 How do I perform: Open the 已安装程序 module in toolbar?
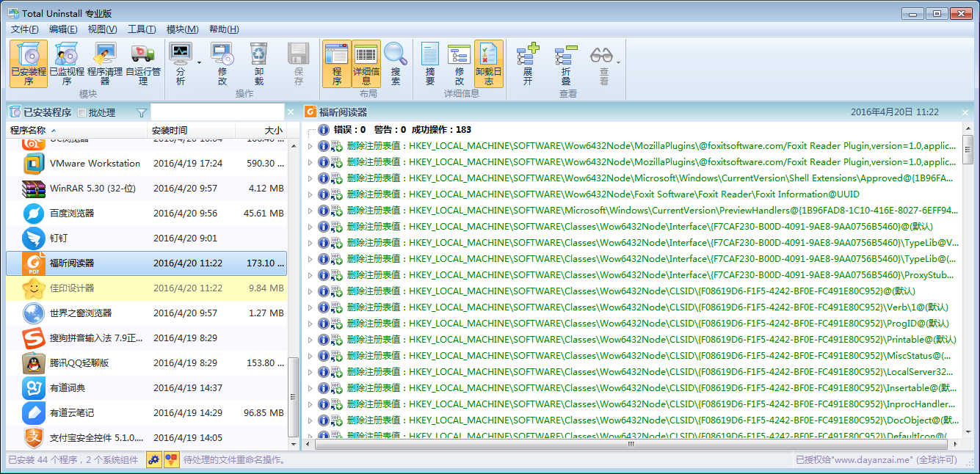pyautogui.click(x=29, y=63)
